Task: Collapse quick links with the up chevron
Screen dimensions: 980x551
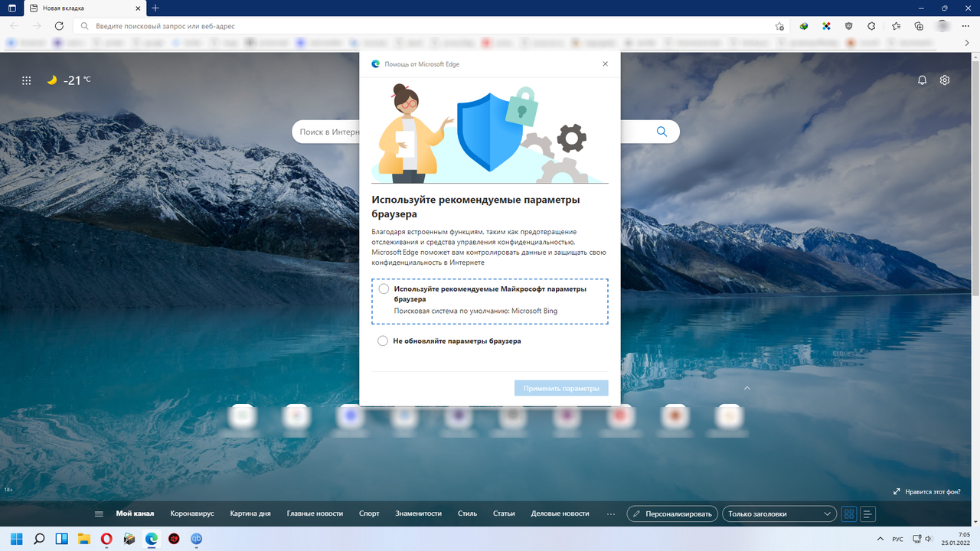Action: coord(747,388)
